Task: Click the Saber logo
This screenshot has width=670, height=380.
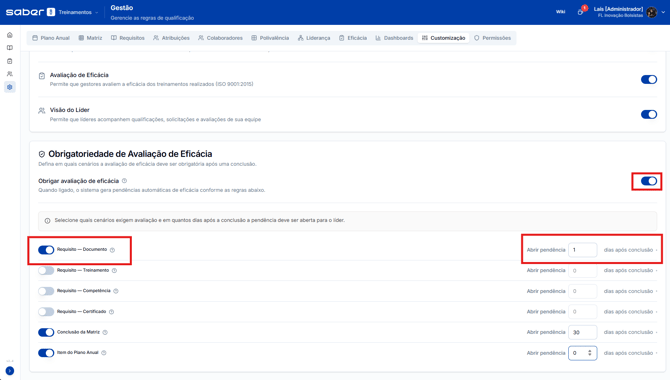Action: click(30, 12)
